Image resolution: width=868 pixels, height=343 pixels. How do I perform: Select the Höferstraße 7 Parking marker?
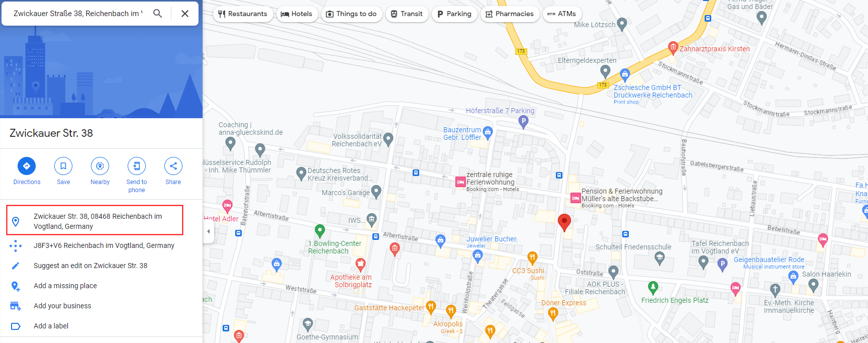point(523,121)
